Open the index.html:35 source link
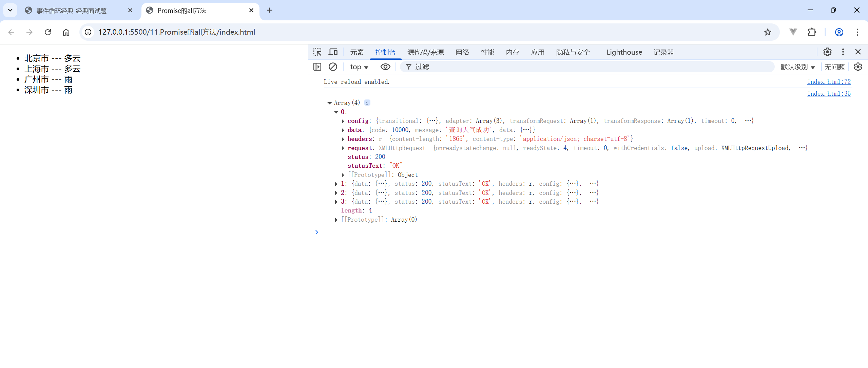The width and height of the screenshot is (868, 368). click(x=829, y=94)
